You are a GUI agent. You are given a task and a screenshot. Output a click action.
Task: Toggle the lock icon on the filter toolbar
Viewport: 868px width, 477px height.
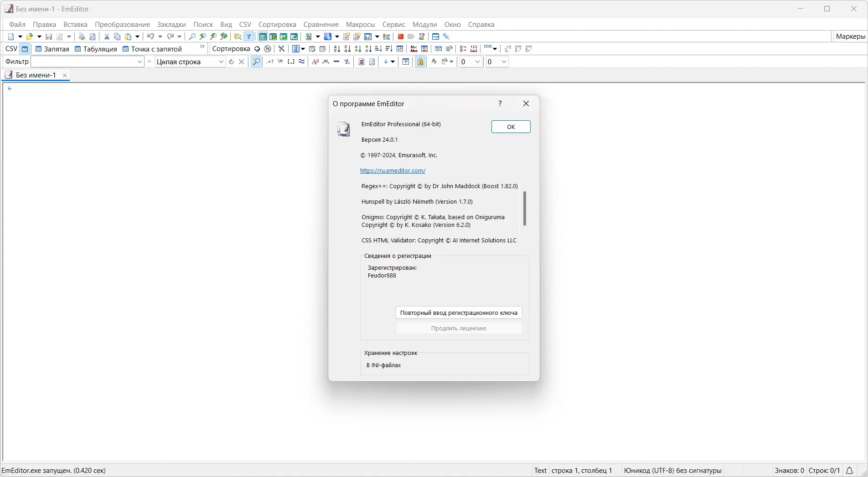coord(420,62)
